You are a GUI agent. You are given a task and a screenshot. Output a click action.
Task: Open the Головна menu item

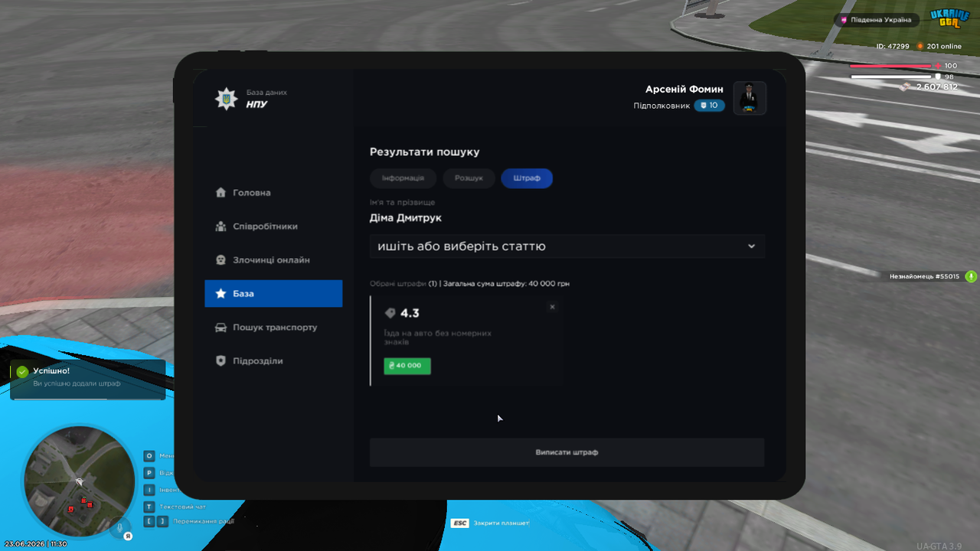tap(273, 193)
